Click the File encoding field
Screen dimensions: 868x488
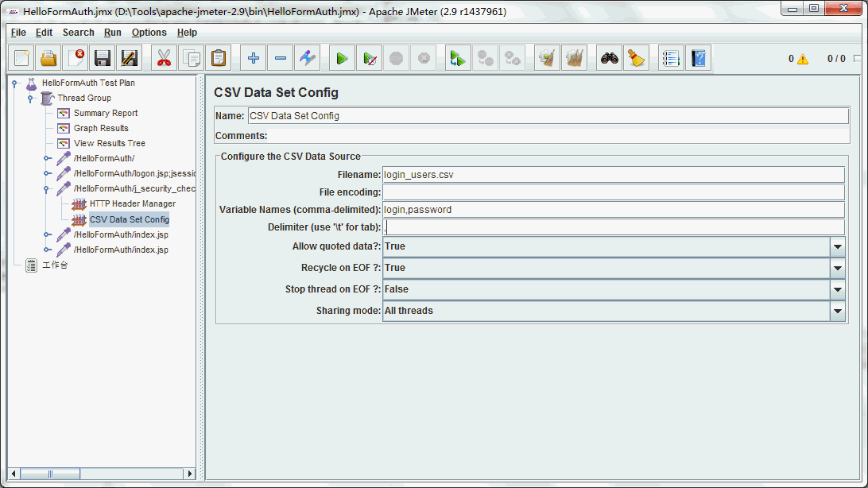614,192
